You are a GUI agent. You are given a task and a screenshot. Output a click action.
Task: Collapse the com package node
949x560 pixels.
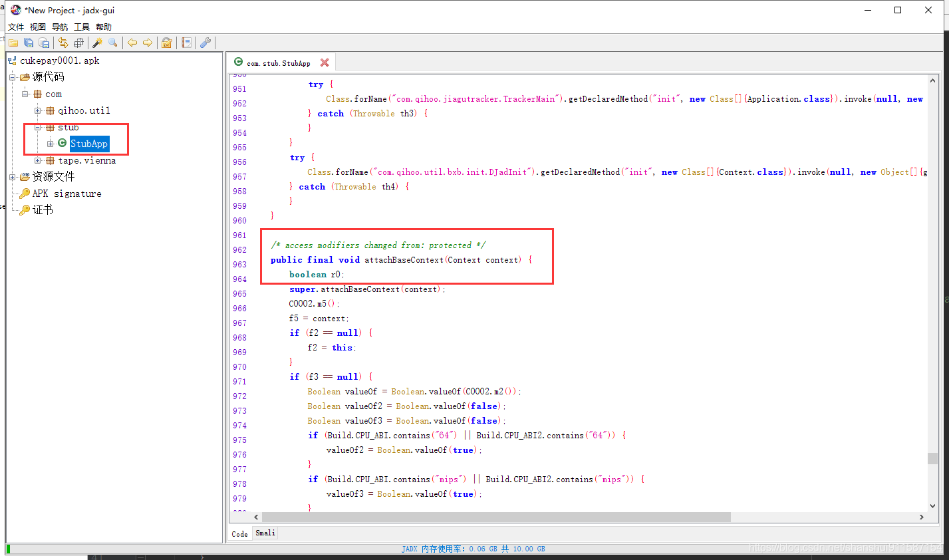pos(25,94)
